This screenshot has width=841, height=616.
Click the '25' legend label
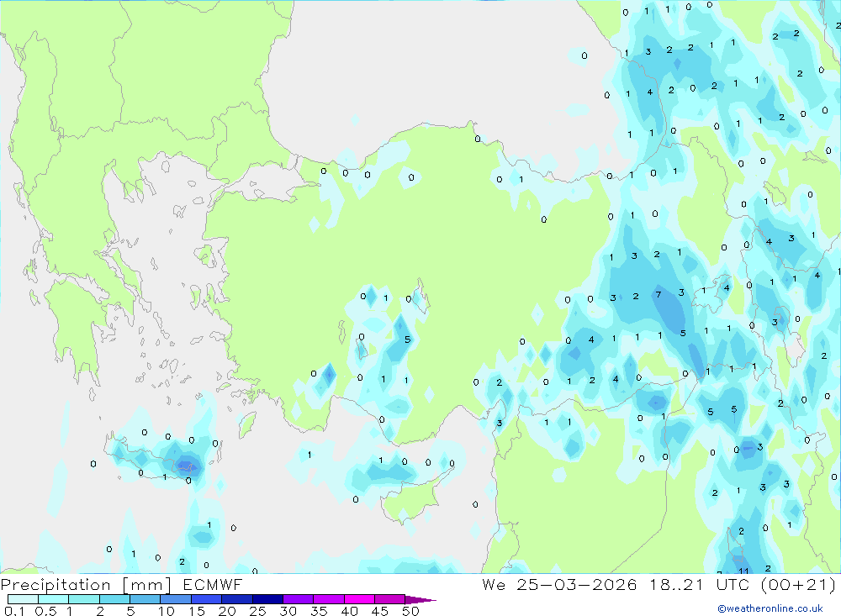click(x=257, y=611)
